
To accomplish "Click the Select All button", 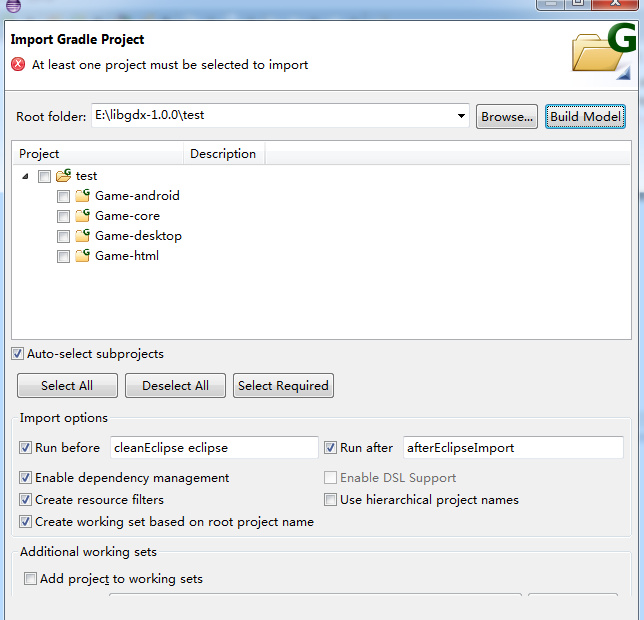I will (x=67, y=386).
